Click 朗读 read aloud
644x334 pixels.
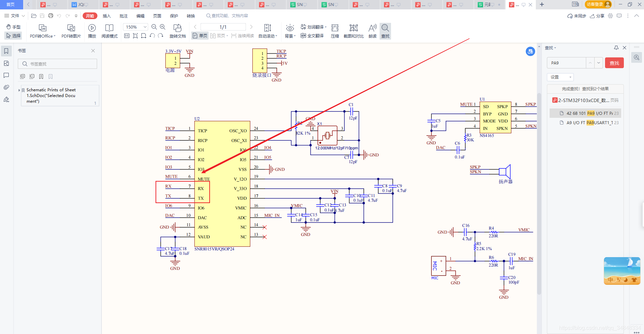coord(373,31)
